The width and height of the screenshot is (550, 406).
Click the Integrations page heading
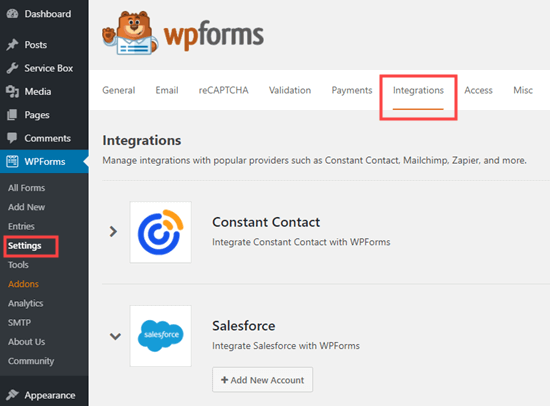142,140
